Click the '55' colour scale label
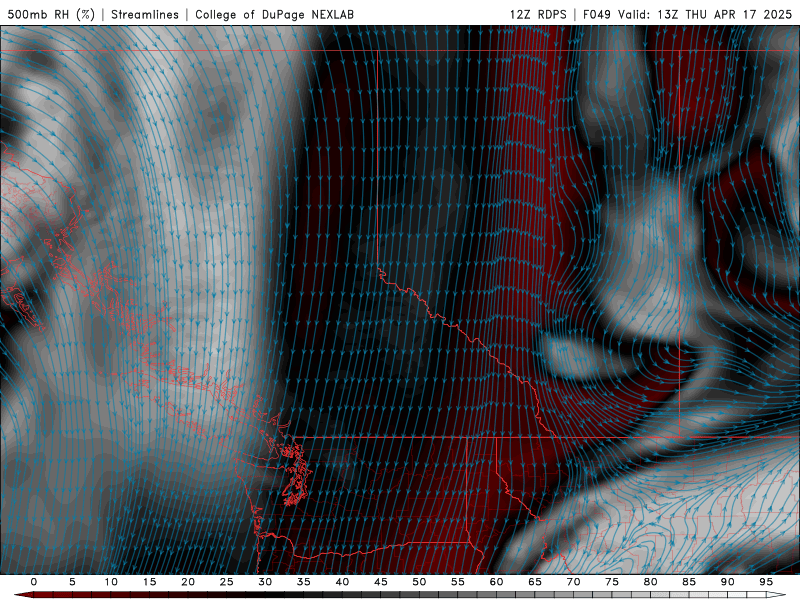This screenshot has height=600, width=800. coord(458,582)
